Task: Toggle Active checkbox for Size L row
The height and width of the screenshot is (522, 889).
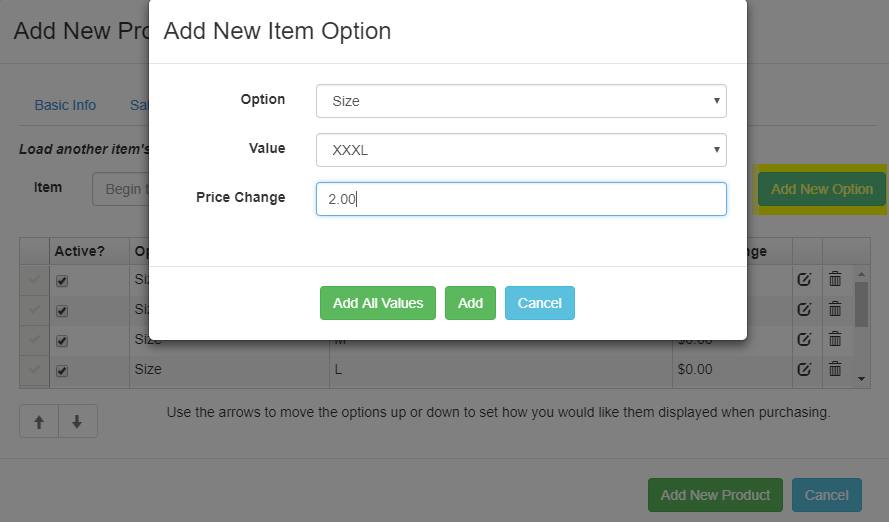Action: [62, 370]
